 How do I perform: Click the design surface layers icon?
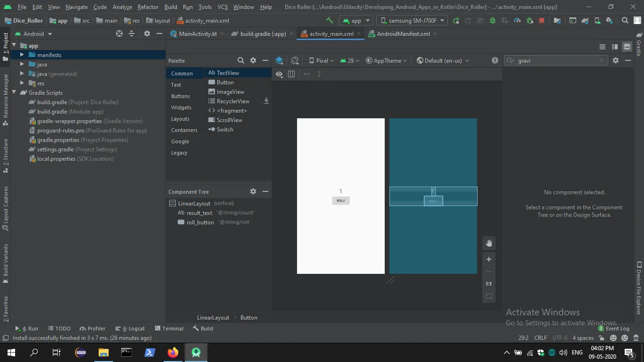pyautogui.click(x=279, y=60)
